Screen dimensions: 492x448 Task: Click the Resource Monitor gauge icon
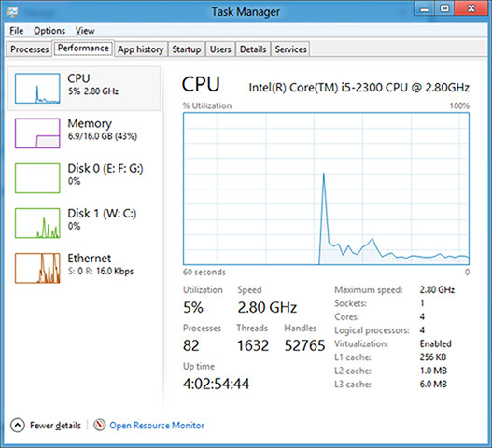tap(100, 425)
